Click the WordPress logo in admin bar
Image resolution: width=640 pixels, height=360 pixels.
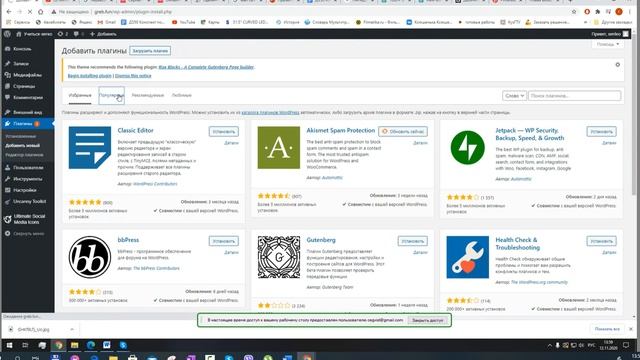[x=7, y=34]
